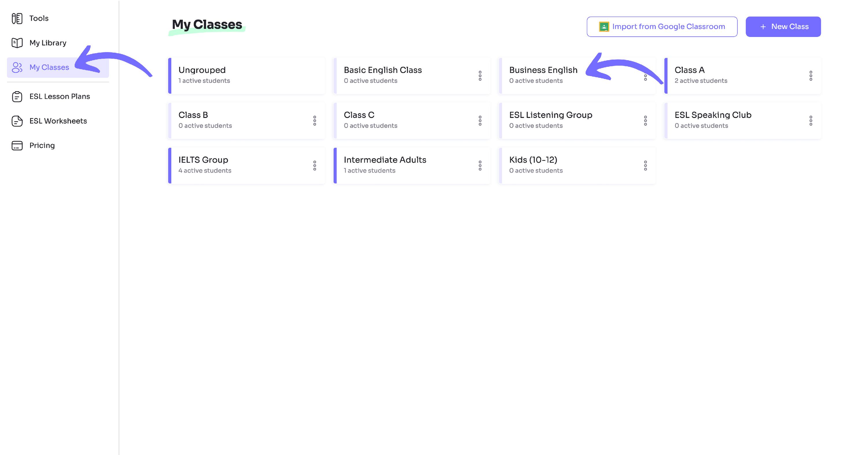The width and height of the screenshot is (868, 455).
Task: Click the Google Classroom logo icon
Action: pos(604,27)
